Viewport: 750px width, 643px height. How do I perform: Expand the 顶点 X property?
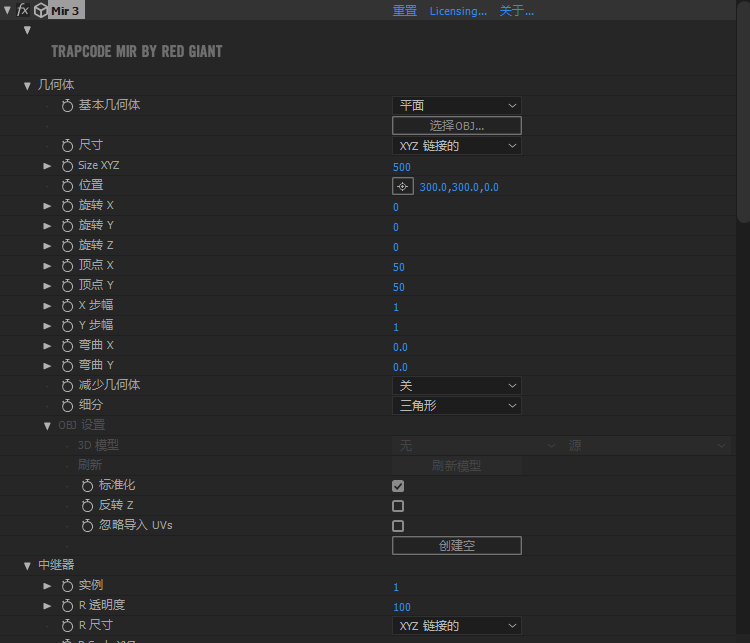click(47, 266)
